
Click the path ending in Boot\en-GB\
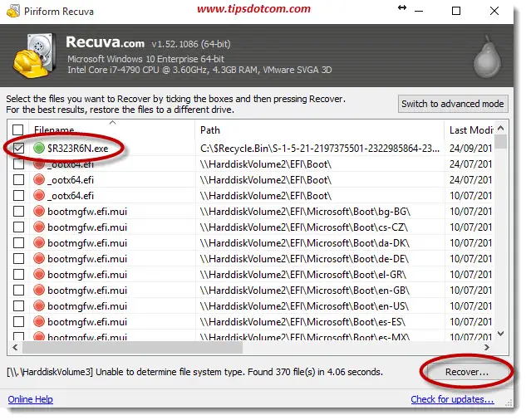point(305,290)
